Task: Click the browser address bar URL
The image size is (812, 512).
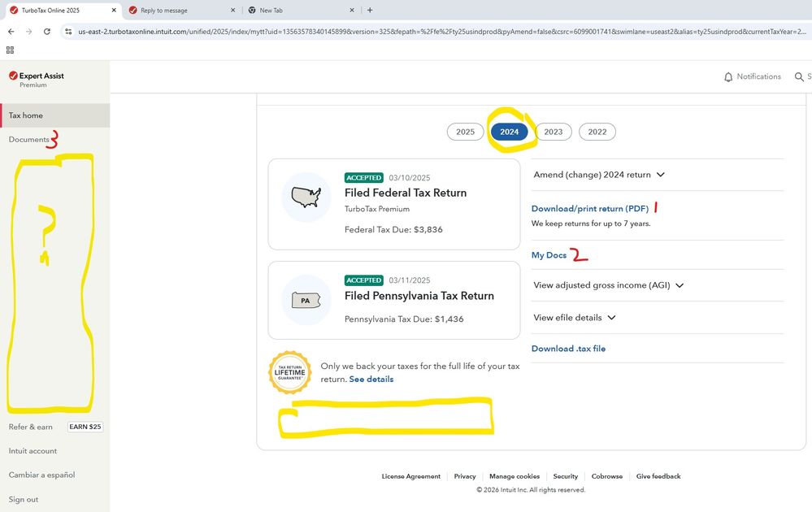Action: [x=441, y=32]
